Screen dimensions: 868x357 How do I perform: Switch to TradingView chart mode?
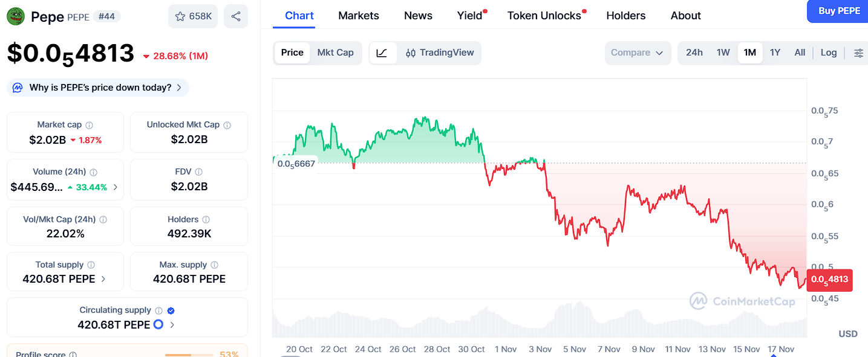click(440, 53)
